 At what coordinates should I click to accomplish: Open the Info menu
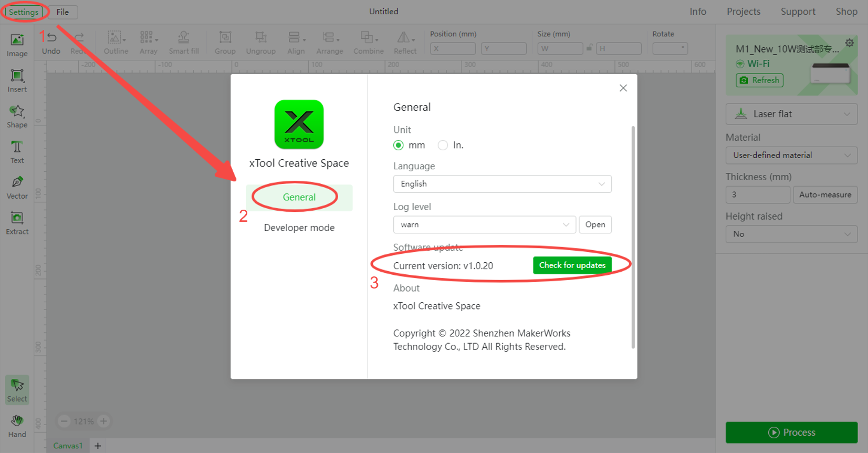click(698, 12)
